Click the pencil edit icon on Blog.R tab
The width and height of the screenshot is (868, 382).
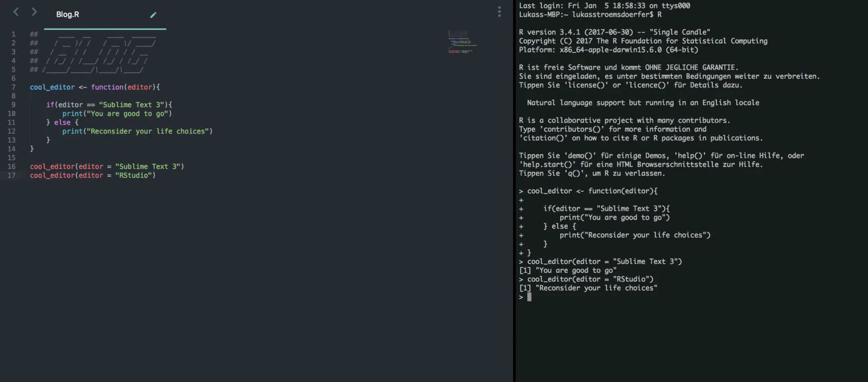tap(153, 15)
